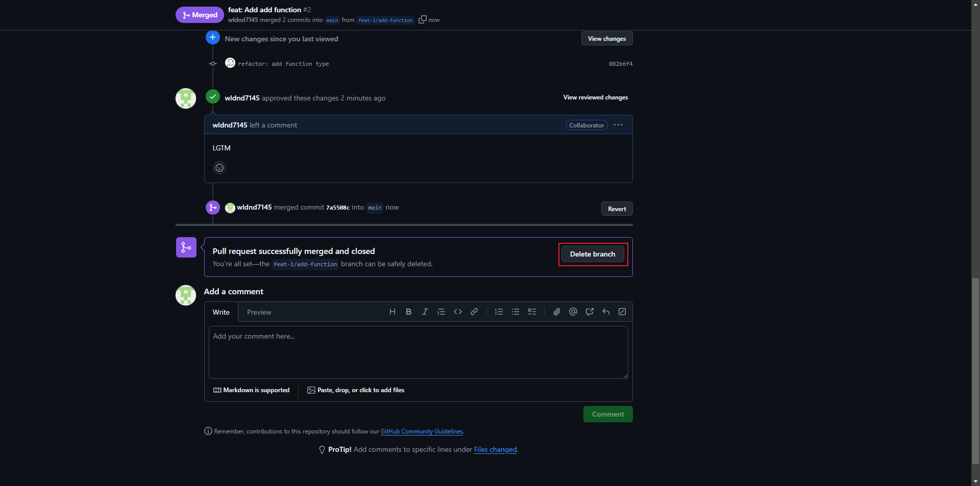Open wldnd7145 profile in merged-commit line
The image size is (980, 486).
[254, 207]
